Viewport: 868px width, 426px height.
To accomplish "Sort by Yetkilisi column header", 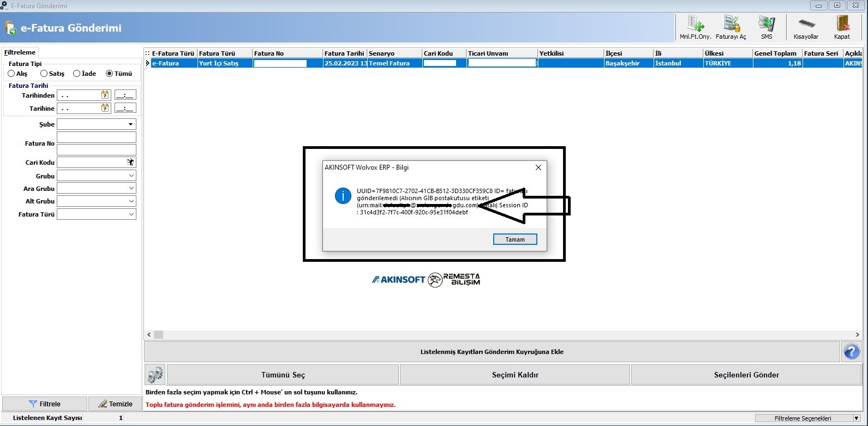I will point(571,53).
